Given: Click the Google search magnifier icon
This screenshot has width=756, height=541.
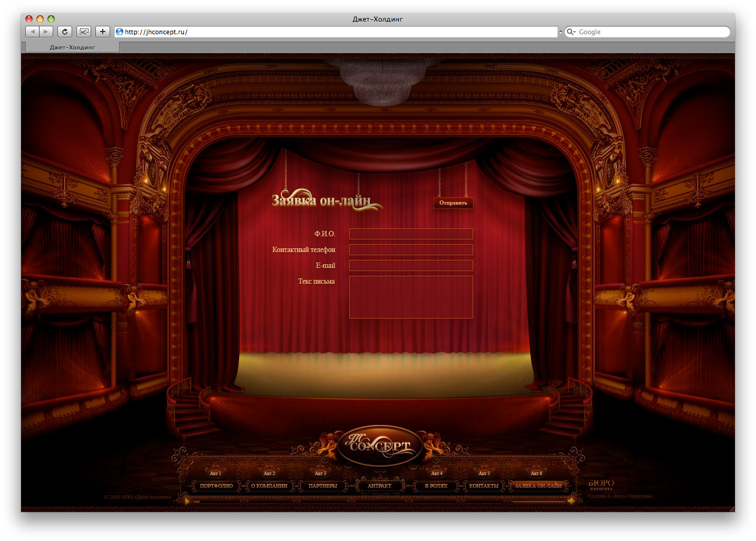Looking at the screenshot, I should pyautogui.click(x=570, y=32).
